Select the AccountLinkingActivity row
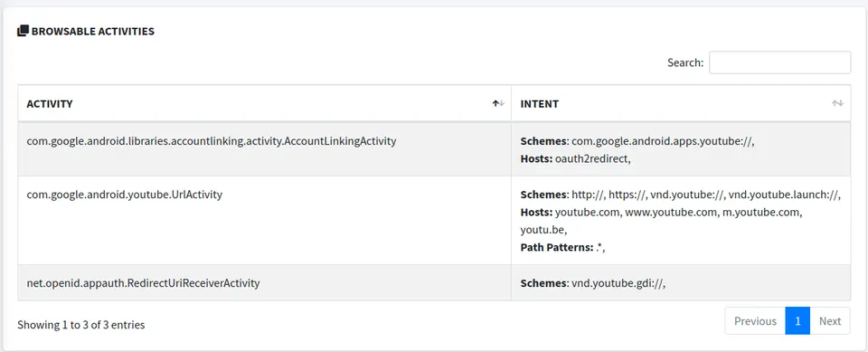Image resolution: width=868 pixels, height=352 pixels. point(434,149)
